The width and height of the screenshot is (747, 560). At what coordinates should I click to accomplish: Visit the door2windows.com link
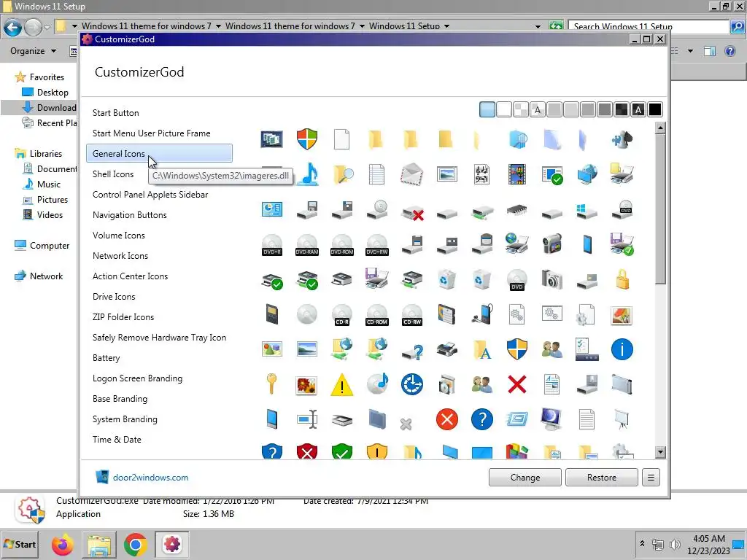[x=150, y=477]
